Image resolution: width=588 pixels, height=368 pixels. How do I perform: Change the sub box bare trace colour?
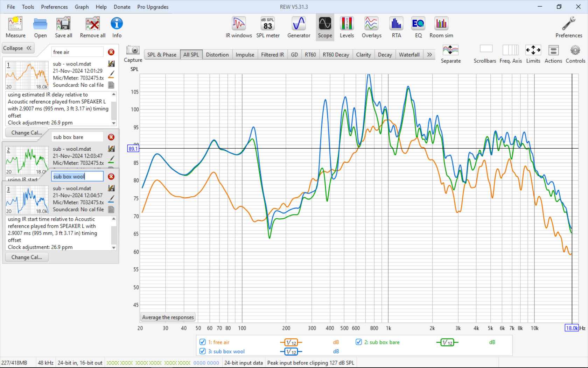(x=111, y=159)
